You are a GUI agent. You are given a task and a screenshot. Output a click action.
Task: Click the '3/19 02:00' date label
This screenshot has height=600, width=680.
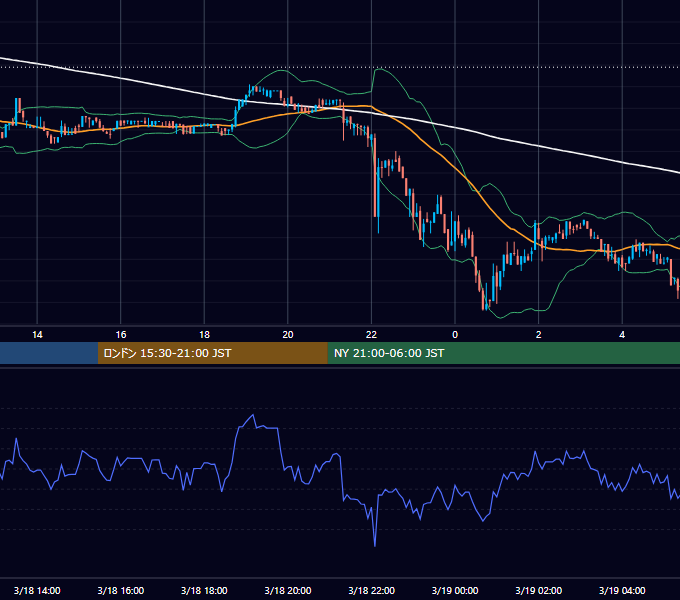coord(539,590)
